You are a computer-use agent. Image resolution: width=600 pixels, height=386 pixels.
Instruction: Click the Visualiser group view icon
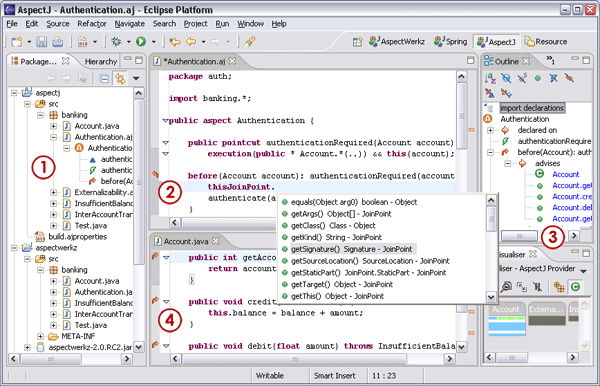click(x=559, y=287)
